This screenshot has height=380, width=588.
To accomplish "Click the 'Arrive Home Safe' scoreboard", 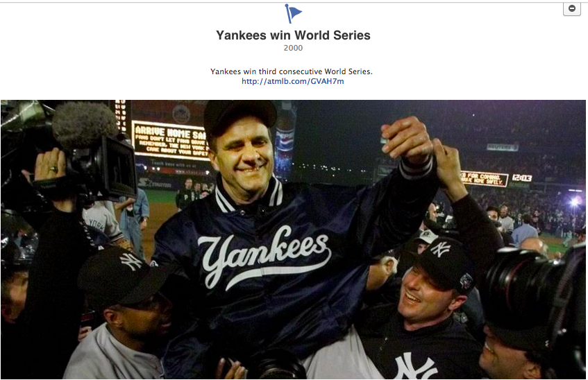I will point(171,141).
